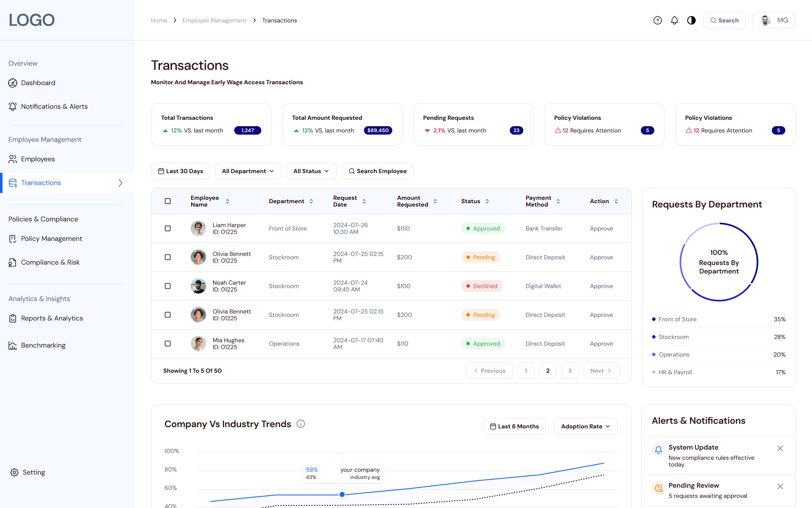Open Reports & Analytics menu item
812x508 pixels.
(52, 318)
